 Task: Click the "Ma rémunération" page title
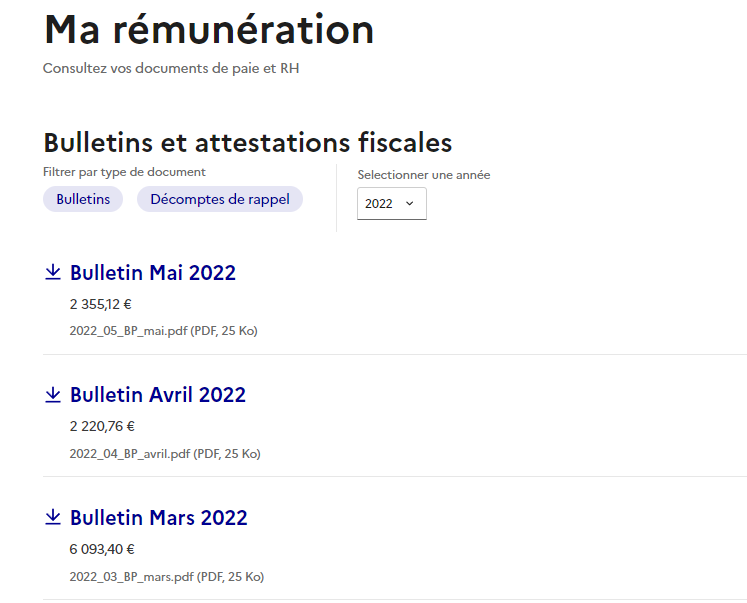[x=209, y=30]
